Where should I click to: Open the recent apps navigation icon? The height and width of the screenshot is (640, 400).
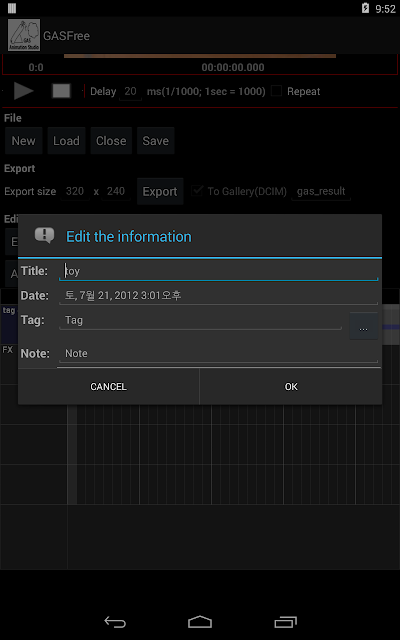point(285,622)
